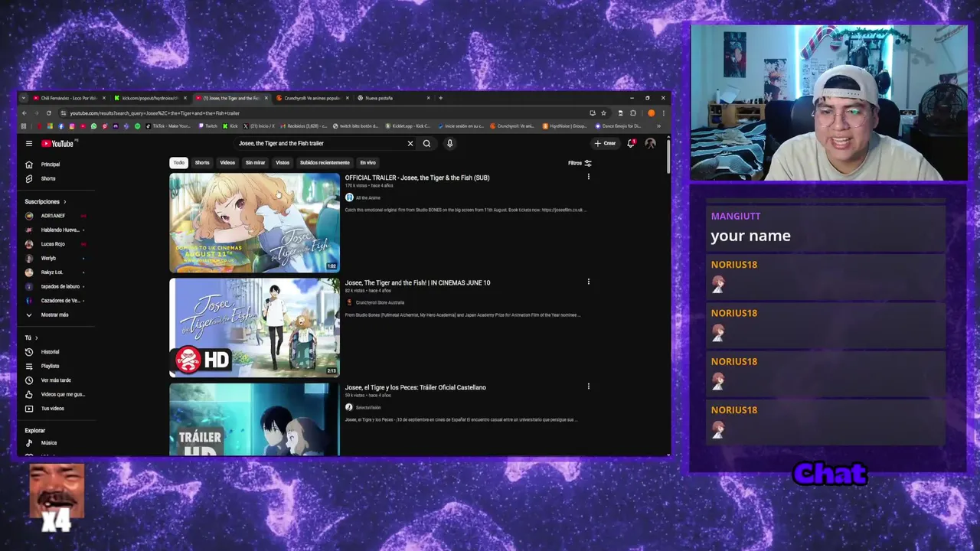The image size is (980, 551).
Task: Open Twitch bookmark in bookmarks bar
Action: 207,126
